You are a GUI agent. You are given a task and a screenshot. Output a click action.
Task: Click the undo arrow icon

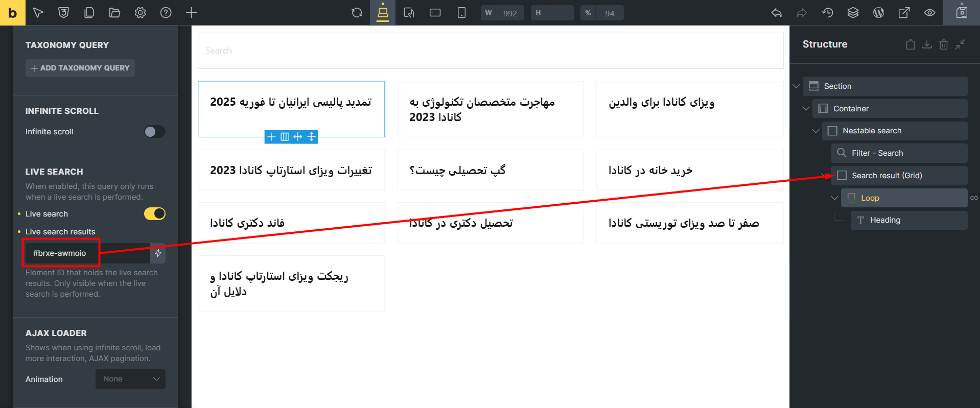tap(777, 13)
